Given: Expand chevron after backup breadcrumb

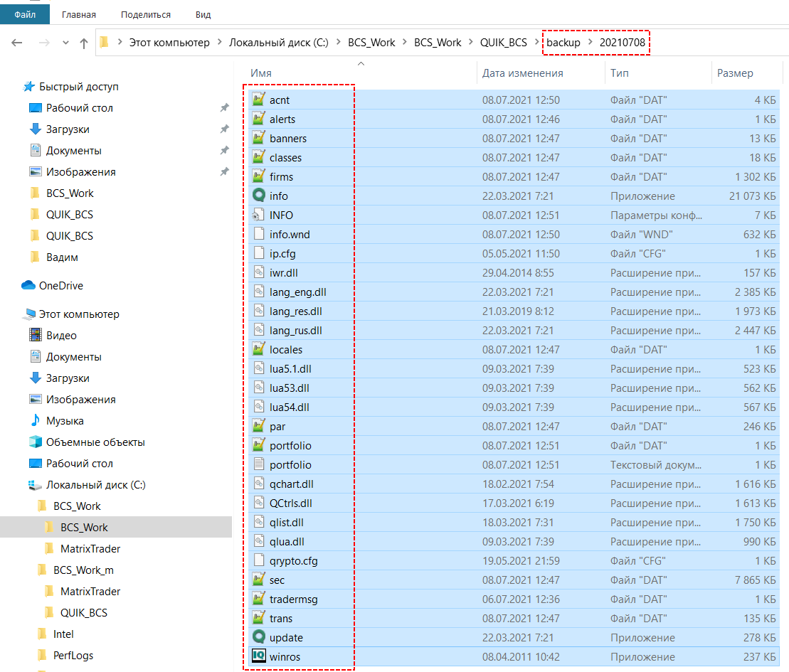Looking at the screenshot, I should (x=591, y=42).
